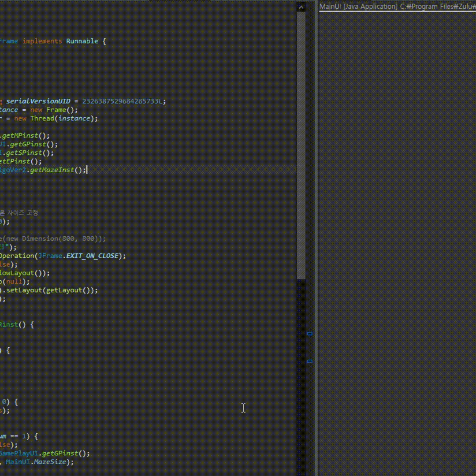Click the Runnable interface name

pyautogui.click(x=82, y=41)
